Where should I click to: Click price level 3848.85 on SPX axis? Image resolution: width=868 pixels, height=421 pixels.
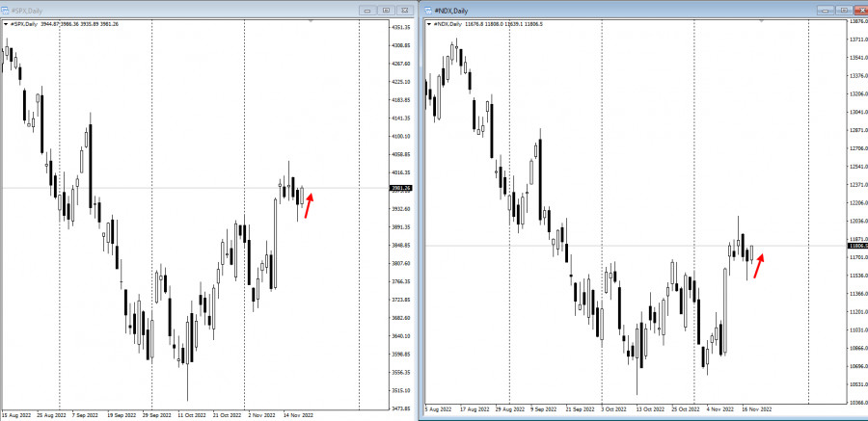[401, 245]
